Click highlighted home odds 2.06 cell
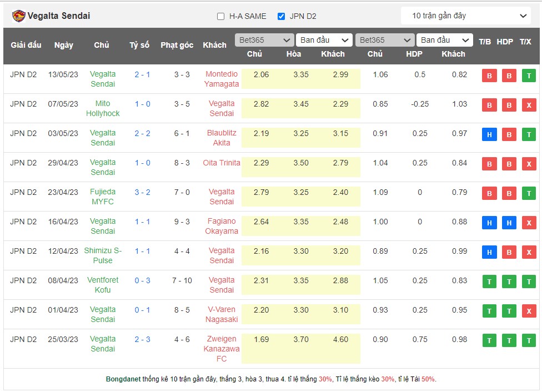Viewport: 542px width, 392px height. (x=261, y=75)
